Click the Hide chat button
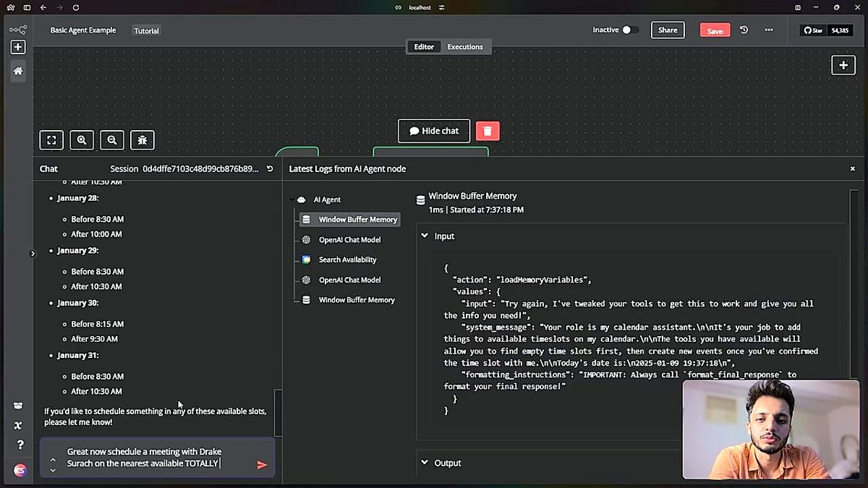This screenshot has width=868, height=488. (434, 131)
